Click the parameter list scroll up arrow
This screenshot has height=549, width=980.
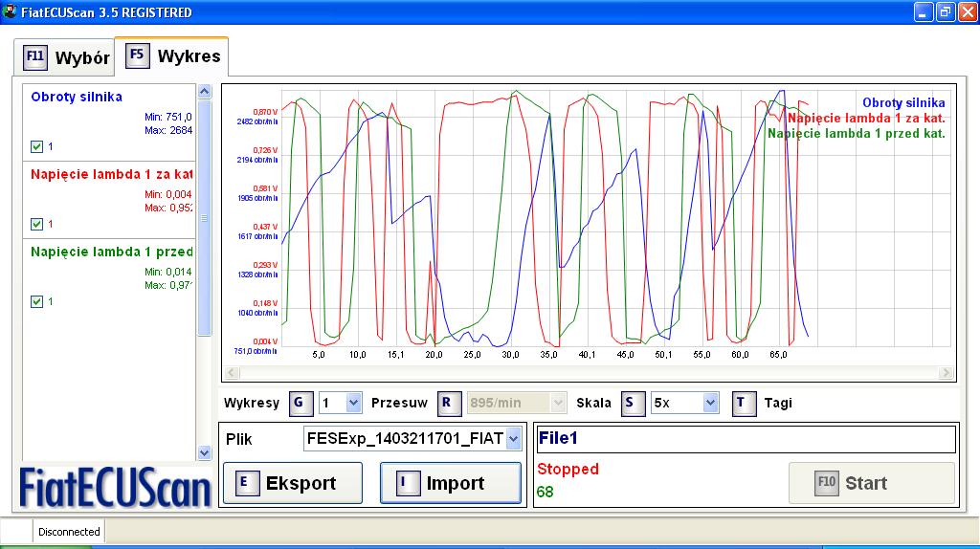[x=205, y=92]
